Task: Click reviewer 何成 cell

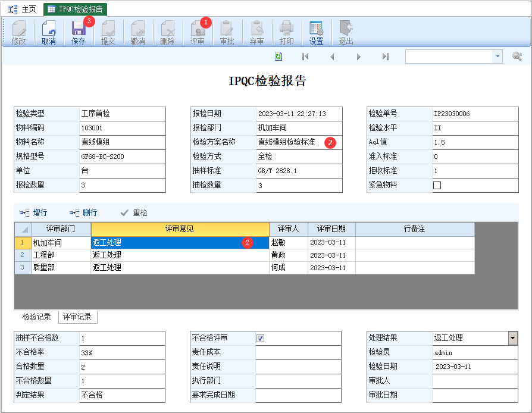Action: tap(289, 268)
